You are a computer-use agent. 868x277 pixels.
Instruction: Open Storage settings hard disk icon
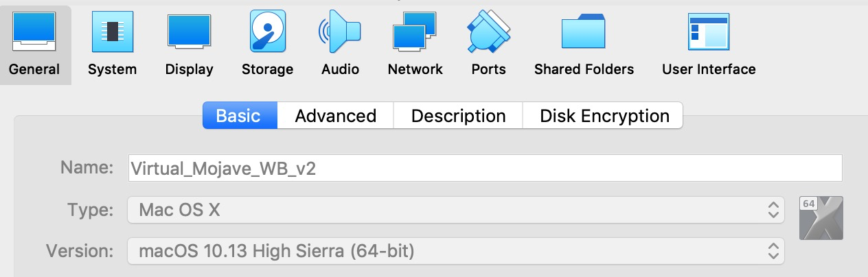pos(268,31)
